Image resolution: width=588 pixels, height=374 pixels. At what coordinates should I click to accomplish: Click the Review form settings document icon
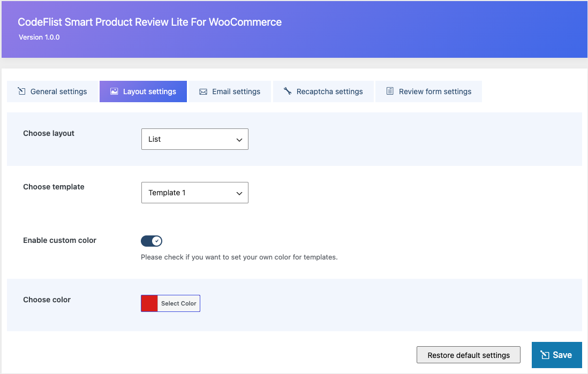pyautogui.click(x=390, y=91)
